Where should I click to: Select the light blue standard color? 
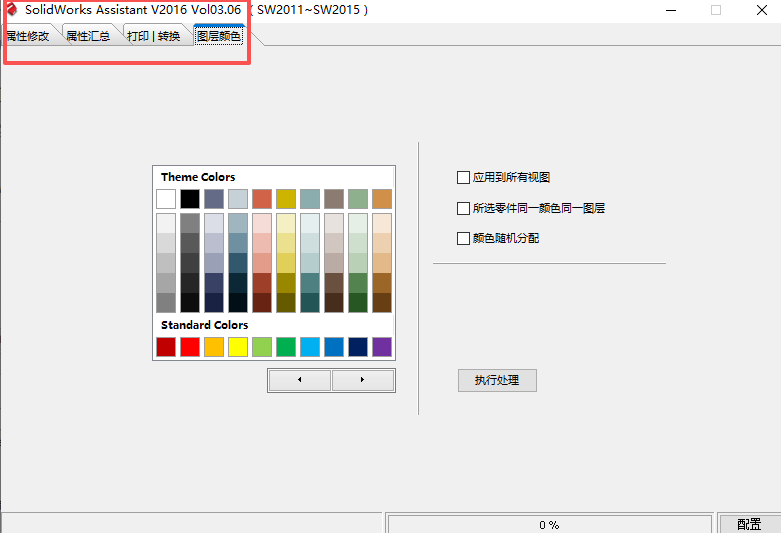310,347
